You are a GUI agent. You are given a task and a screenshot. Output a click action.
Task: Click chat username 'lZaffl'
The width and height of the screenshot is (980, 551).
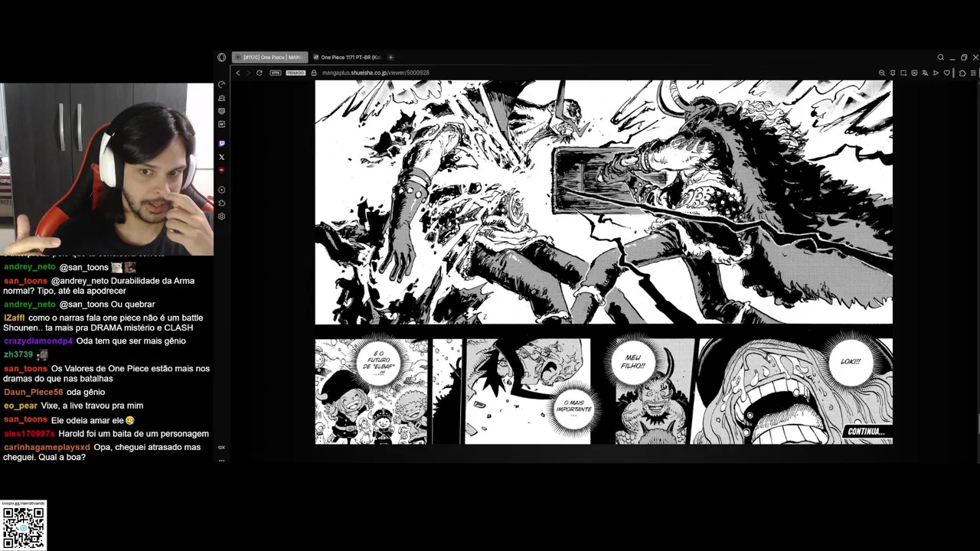[14, 318]
